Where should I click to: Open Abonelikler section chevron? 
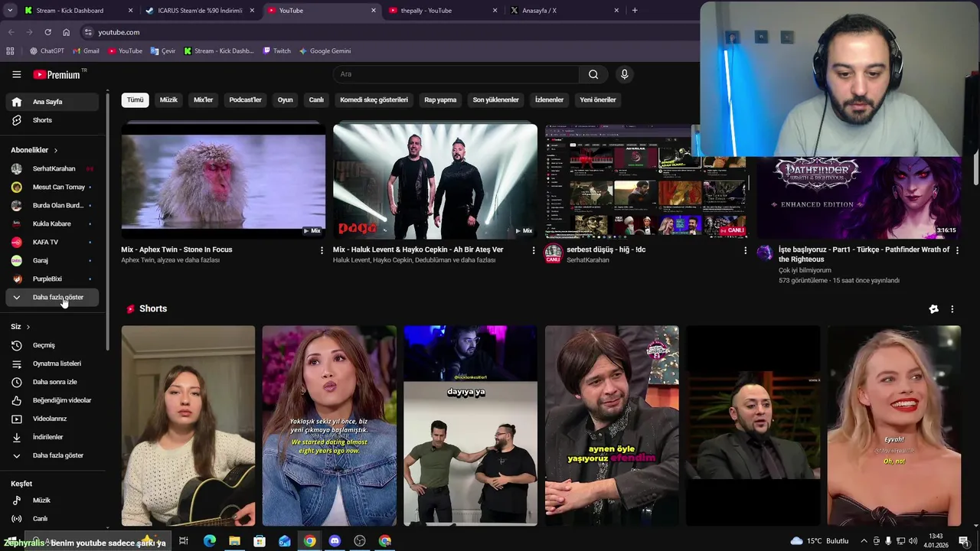click(x=56, y=150)
